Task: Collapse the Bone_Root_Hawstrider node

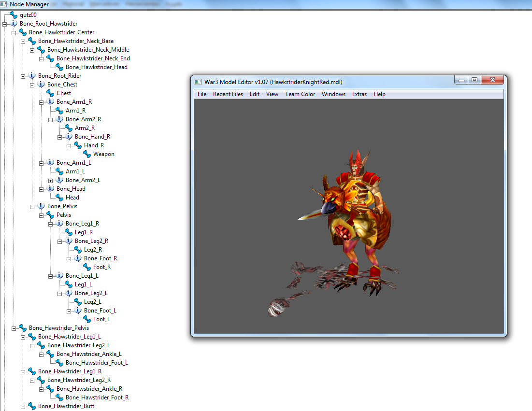Action: click(4, 24)
